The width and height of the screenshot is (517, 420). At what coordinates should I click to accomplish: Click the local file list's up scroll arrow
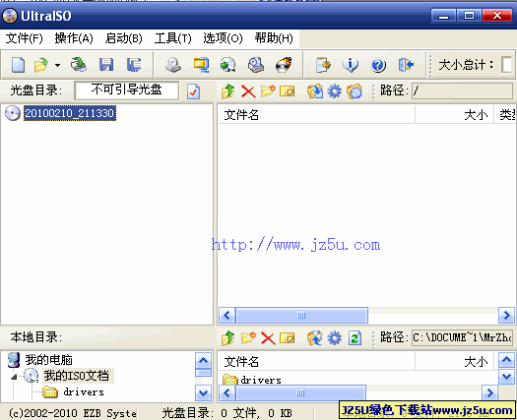tap(506, 360)
